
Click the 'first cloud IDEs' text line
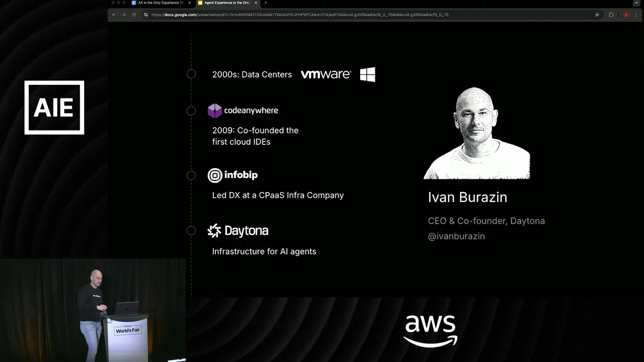pyautogui.click(x=242, y=142)
